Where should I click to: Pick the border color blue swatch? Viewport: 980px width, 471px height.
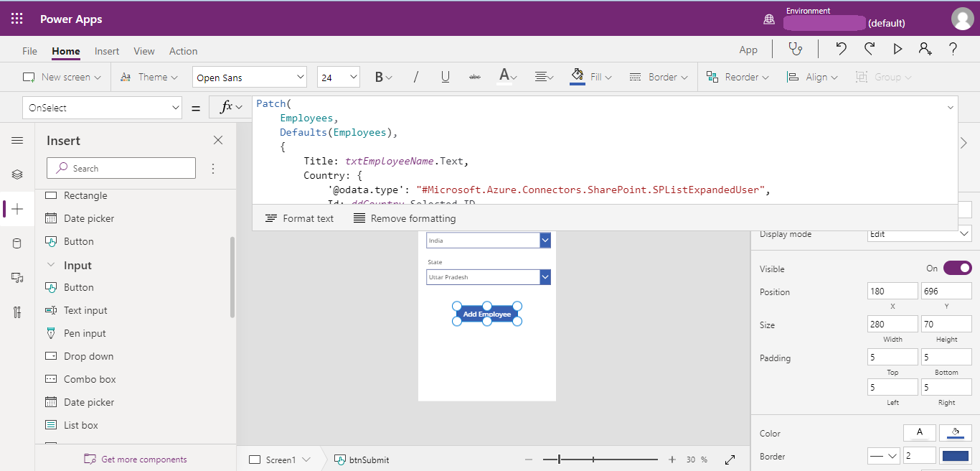click(955, 456)
